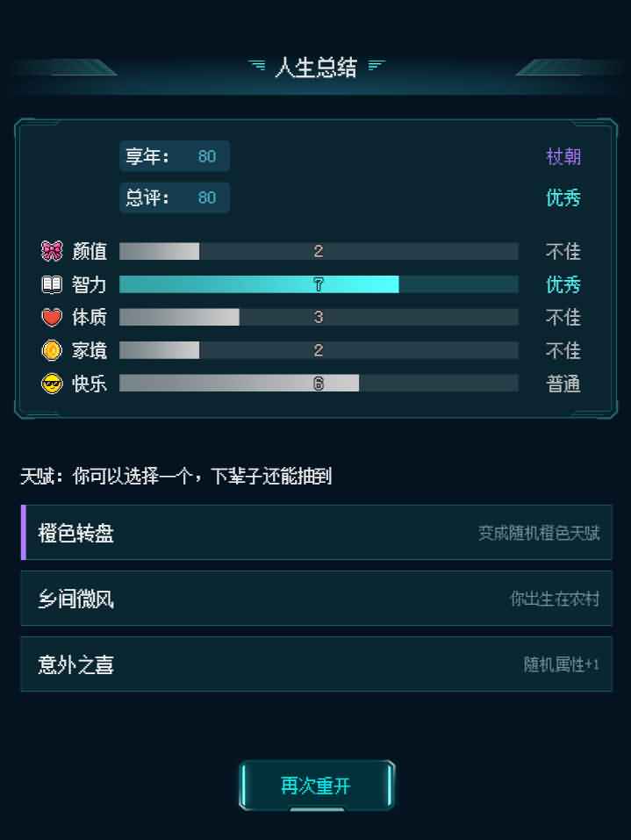The height and width of the screenshot is (840, 631).
Task: Click the gold coin 家境 icon
Action: pos(52,350)
